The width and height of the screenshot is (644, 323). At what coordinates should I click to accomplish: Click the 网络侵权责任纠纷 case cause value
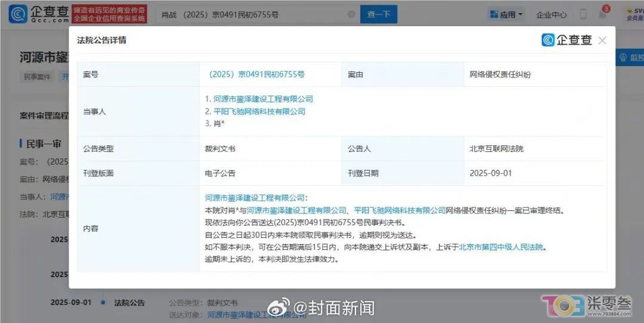pyautogui.click(x=500, y=74)
